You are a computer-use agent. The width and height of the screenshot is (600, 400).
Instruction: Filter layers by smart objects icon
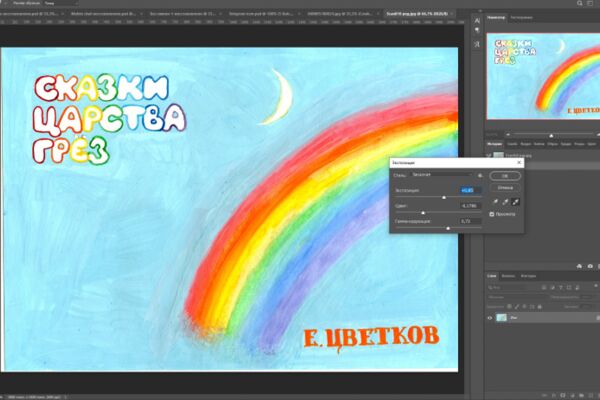(x=577, y=287)
